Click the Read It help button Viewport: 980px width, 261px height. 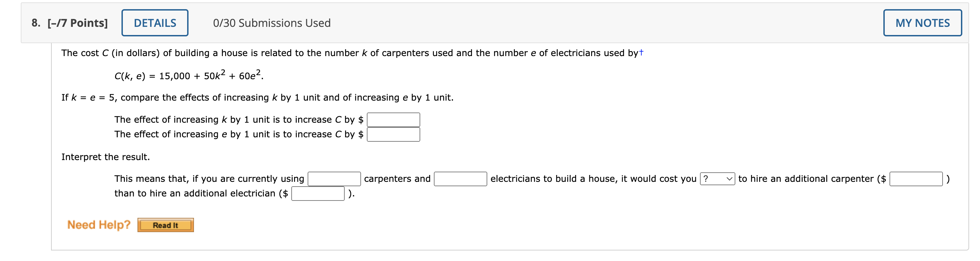[165, 225]
